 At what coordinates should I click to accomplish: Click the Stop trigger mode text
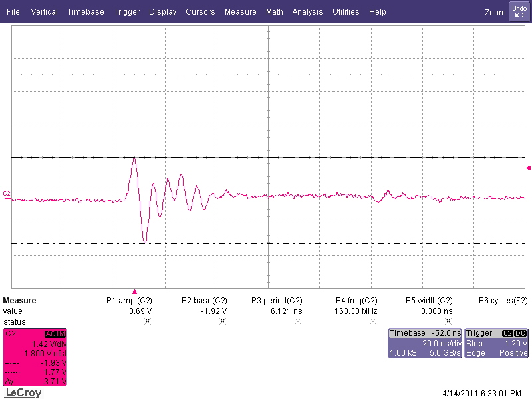[x=474, y=344]
